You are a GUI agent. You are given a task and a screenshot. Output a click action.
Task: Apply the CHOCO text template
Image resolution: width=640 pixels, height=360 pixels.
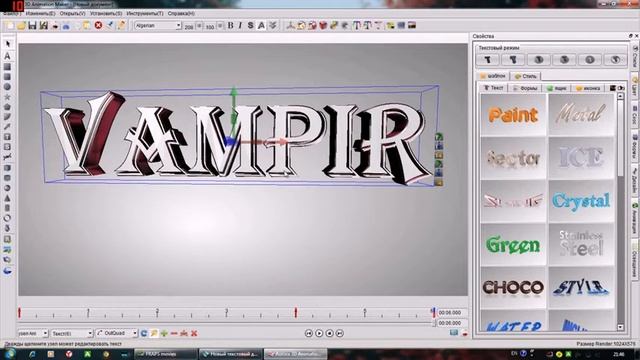coord(513,288)
